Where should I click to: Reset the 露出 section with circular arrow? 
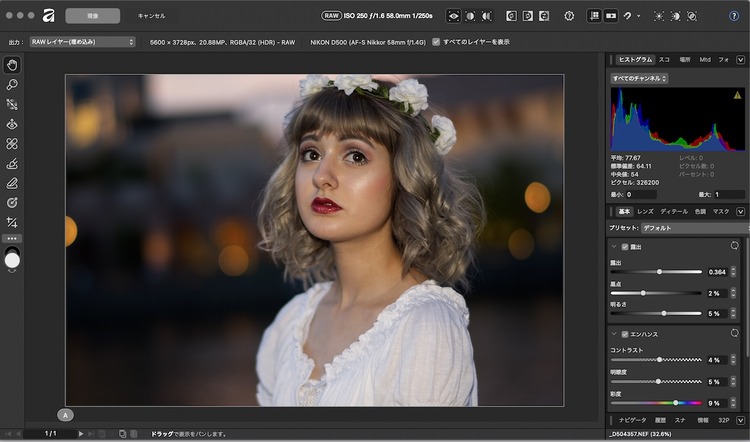click(x=735, y=246)
